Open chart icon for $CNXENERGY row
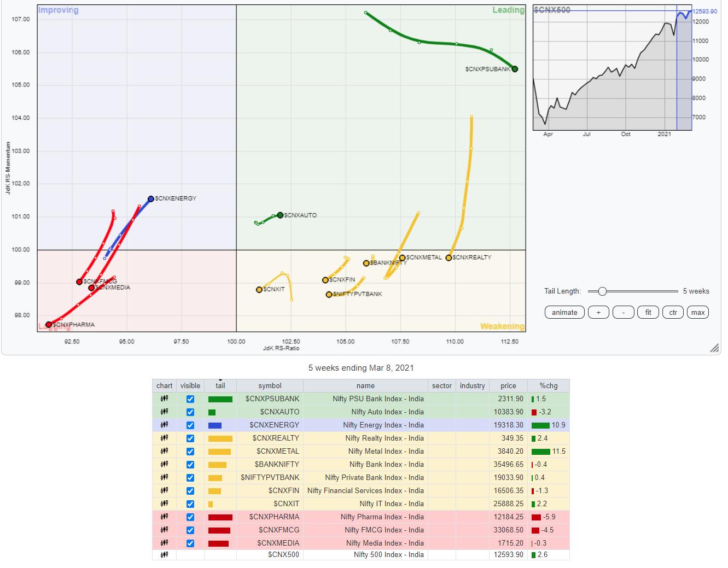Screen dimensions: 728x568 164,425
